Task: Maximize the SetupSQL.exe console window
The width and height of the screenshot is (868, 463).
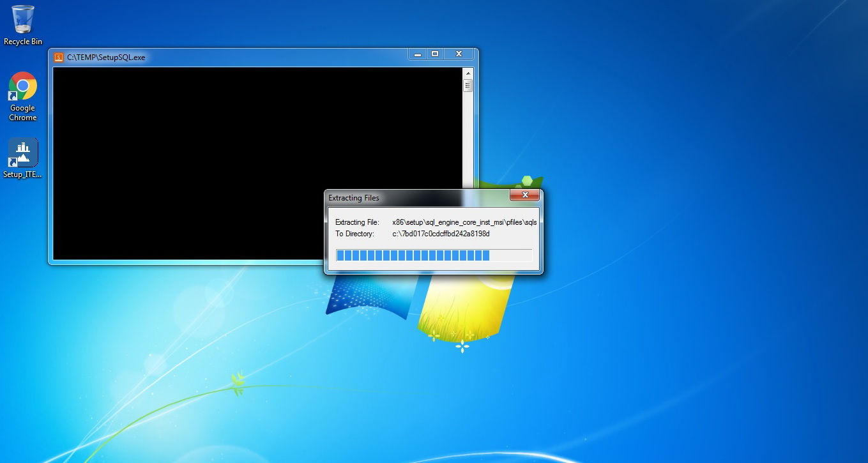Action: [435, 55]
